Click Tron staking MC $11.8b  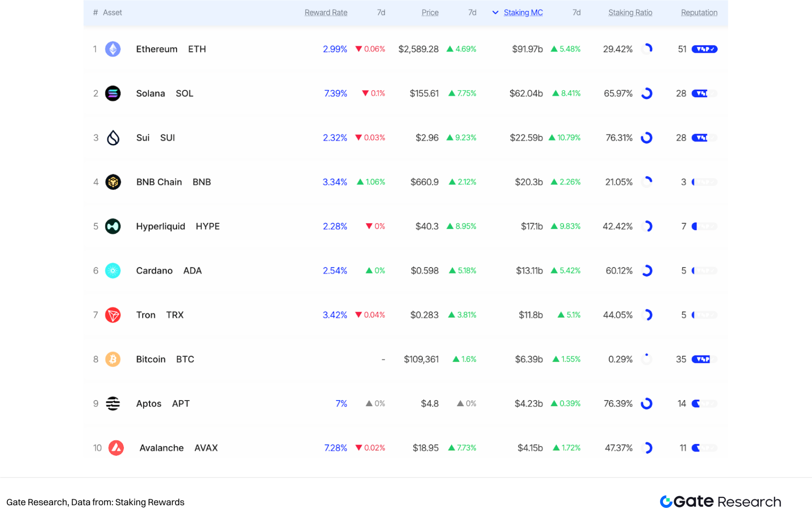pyautogui.click(x=531, y=315)
